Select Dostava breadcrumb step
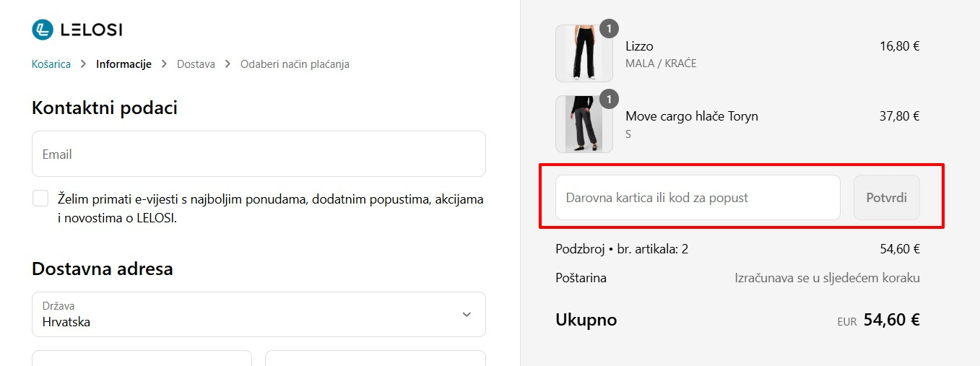980x366 pixels. [x=196, y=64]
